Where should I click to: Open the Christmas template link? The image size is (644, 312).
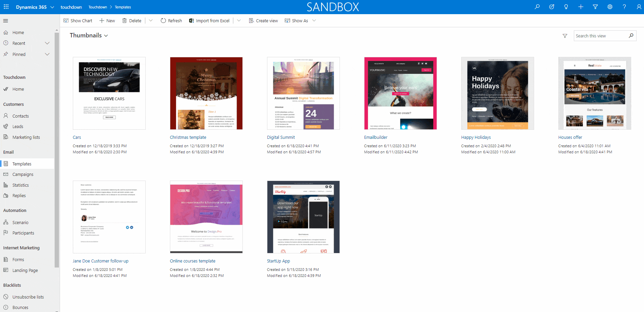pos(188,137)
